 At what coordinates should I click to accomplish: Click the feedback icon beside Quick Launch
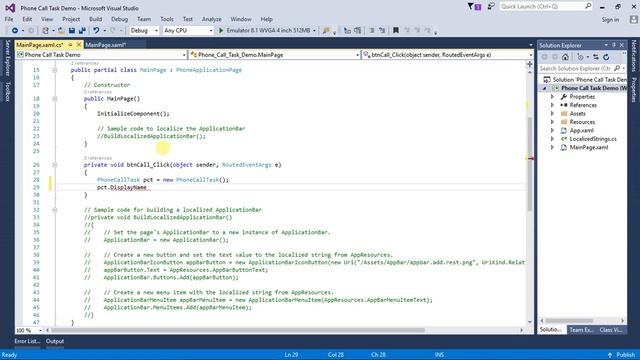[491, 7]
